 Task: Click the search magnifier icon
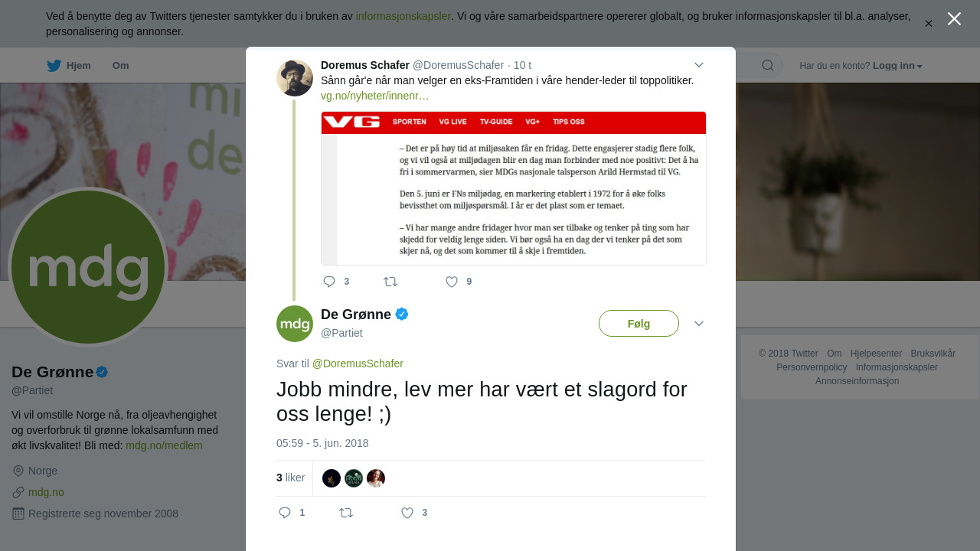coord(768,65)
